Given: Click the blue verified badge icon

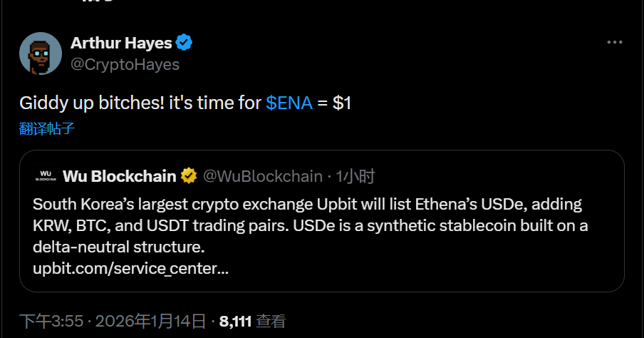Looking at the screenshot, I should coord(185,43).
